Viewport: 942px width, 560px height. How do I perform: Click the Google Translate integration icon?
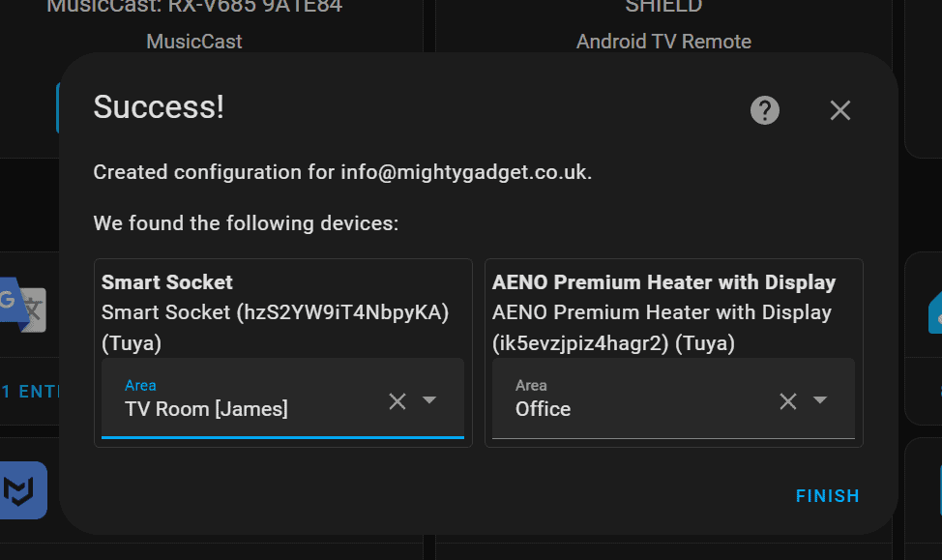[x=23, y=306]
